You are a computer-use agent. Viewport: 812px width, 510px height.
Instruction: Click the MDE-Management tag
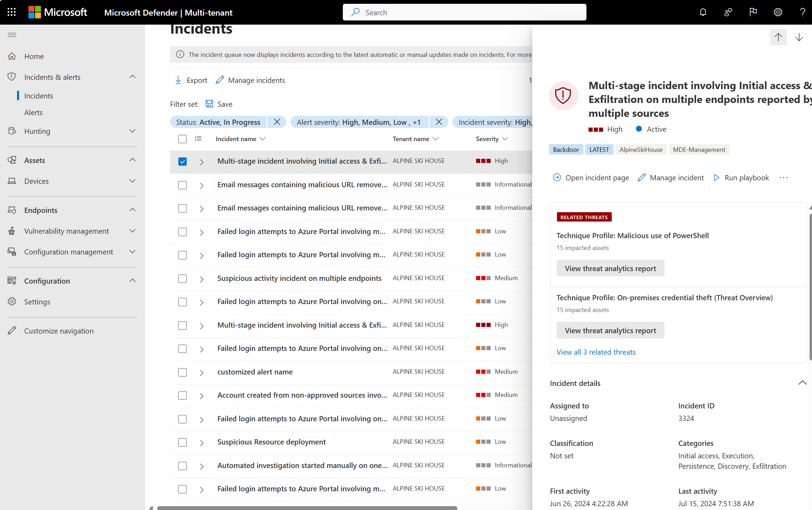(x=699, y=149)
